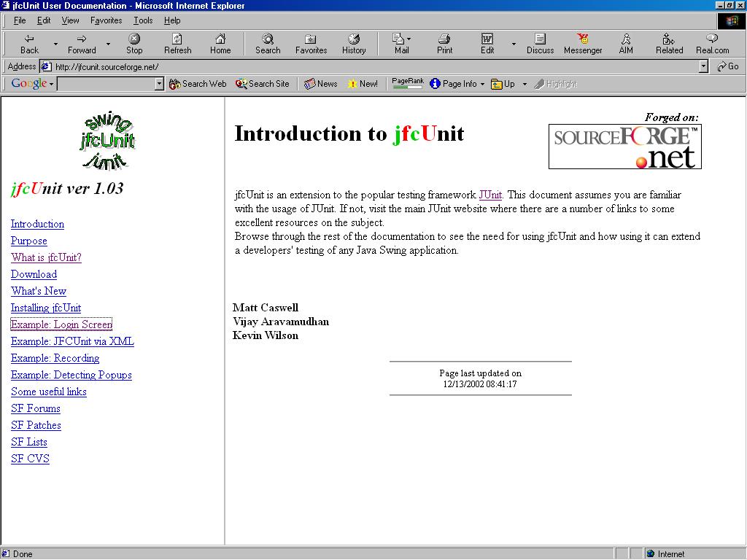Expand the Address bar dropdown
Screen dimensions: 747x560
[704, 66]
